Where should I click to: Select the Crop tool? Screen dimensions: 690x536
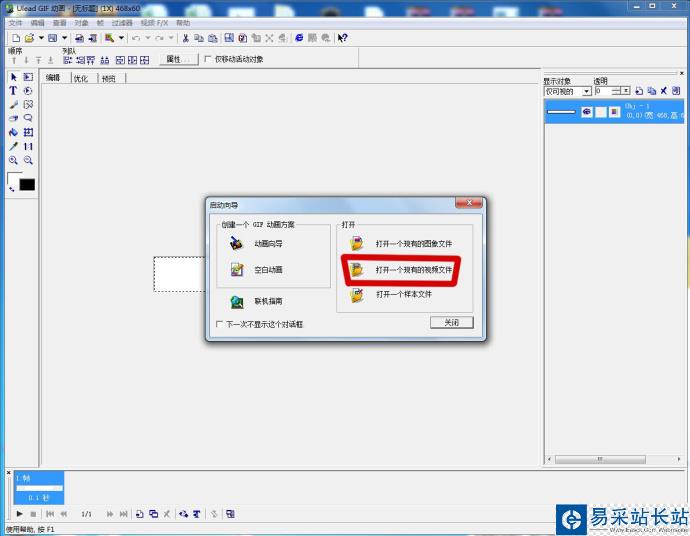[x=28, y=132]
